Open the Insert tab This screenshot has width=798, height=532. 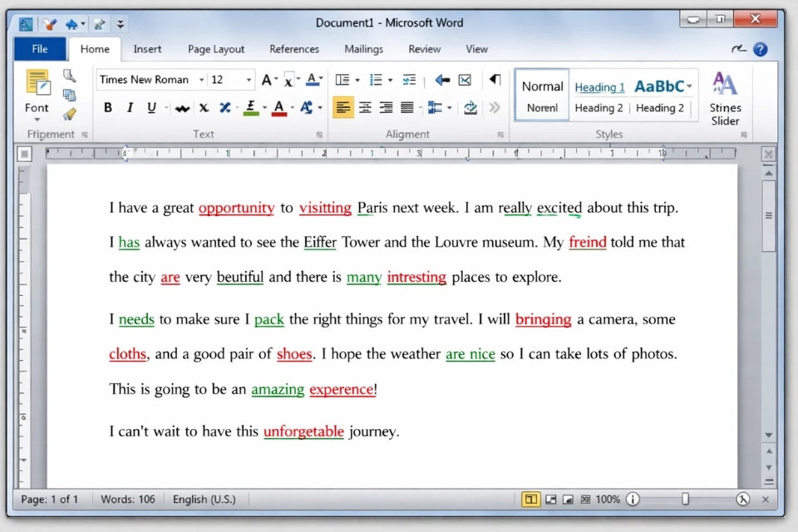(x=147, y=49)
